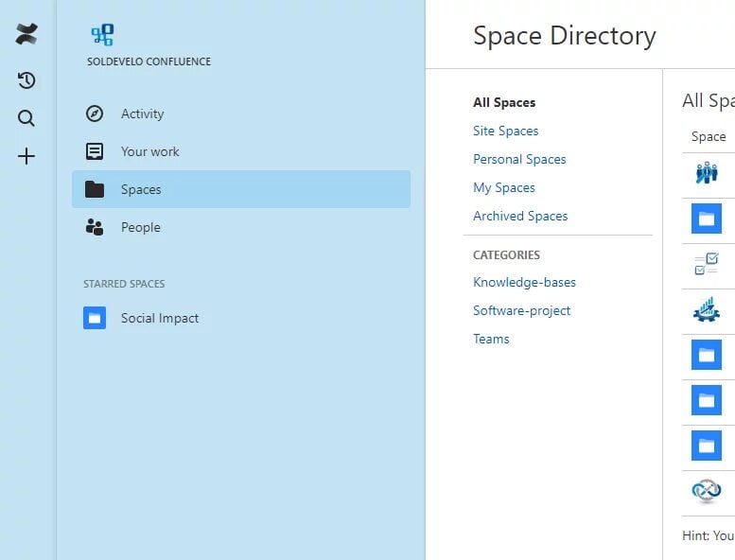The width and height of the screenshot is (735, 560).
Task: Open the Activity menu item
Action: coord(241,114)
